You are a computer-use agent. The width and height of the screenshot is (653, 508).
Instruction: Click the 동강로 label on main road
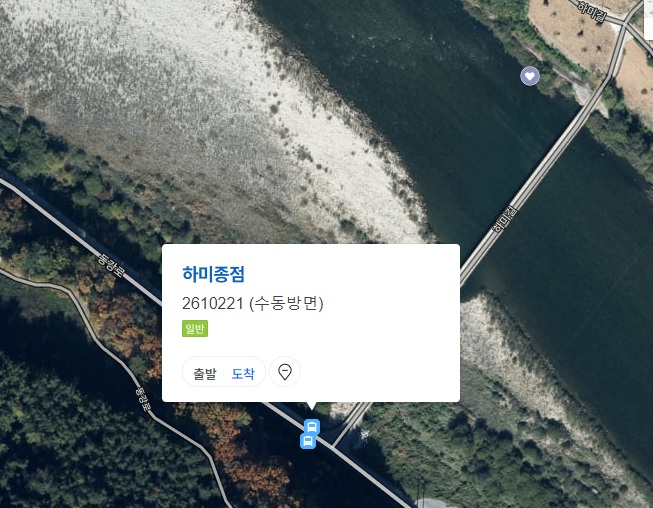click(111, 265)
